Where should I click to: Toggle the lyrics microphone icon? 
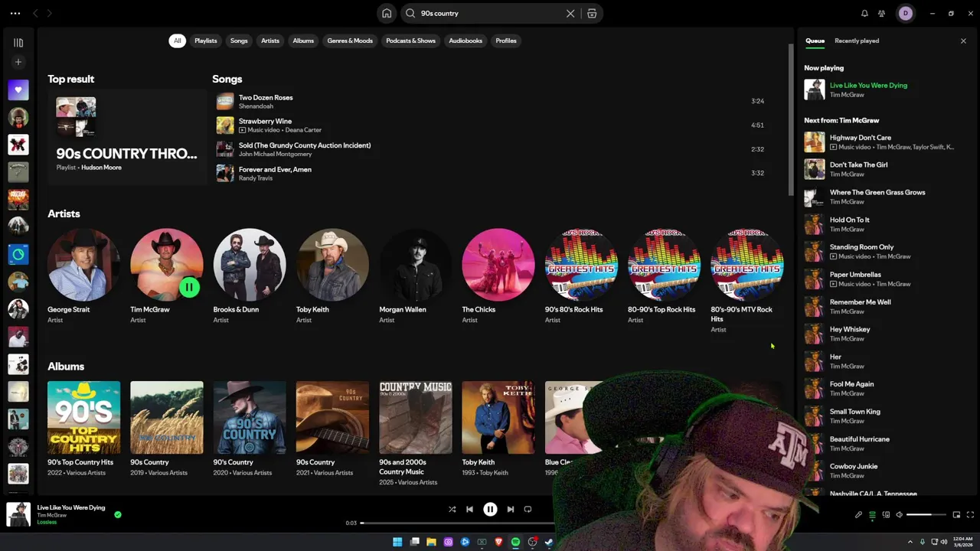858,515
